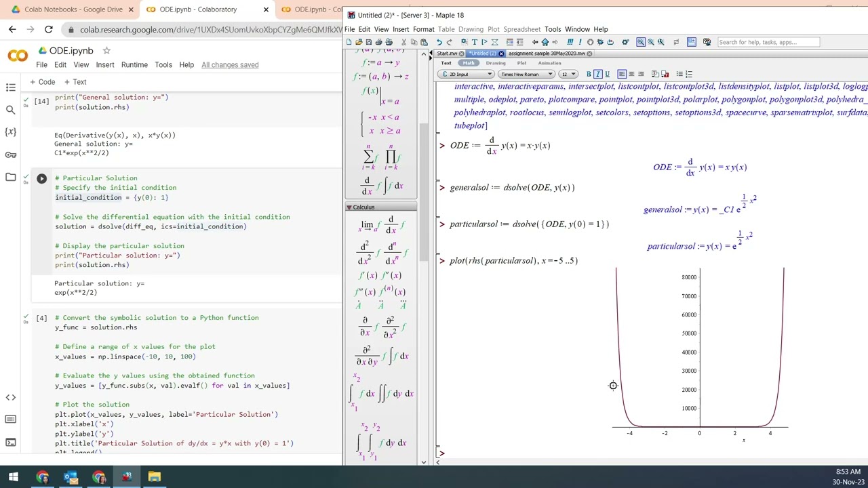868x488 pixels.
Task: Select right text alignment in Maple
Action: pos(641,74)
